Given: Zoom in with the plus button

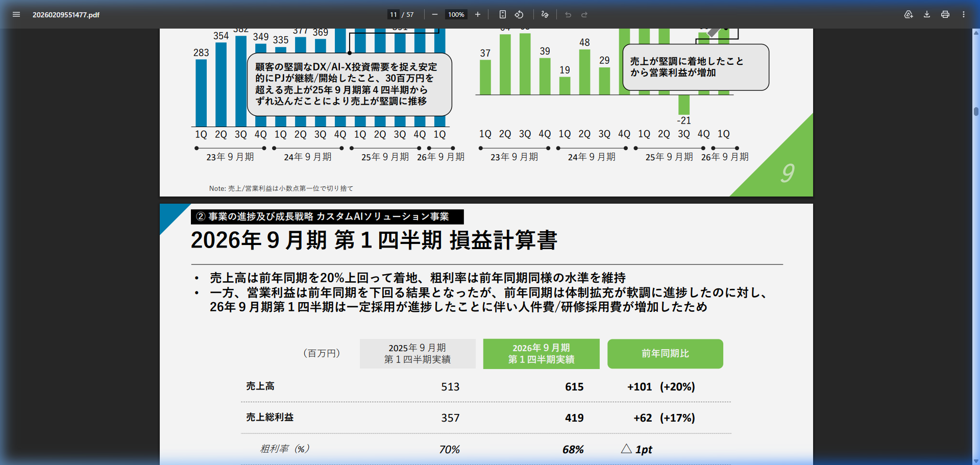Looking at the screenshot, I should (x=478, y=14).
